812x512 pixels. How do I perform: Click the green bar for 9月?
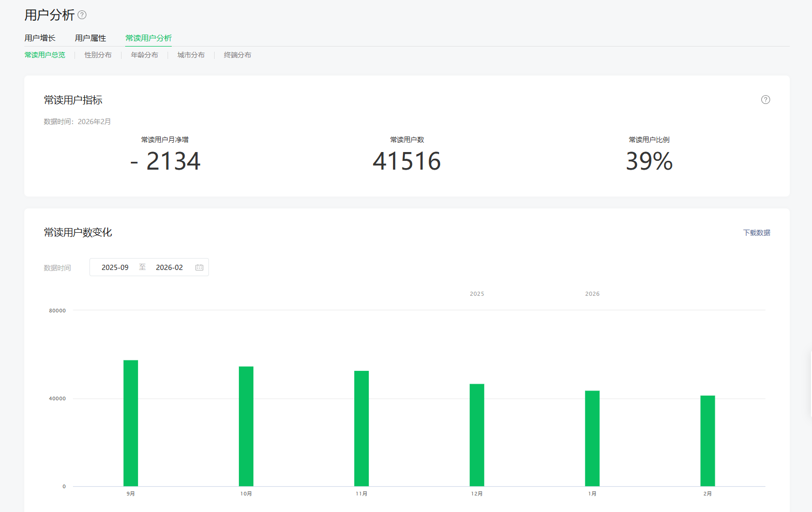pyautogui.click(x=131, y=423)
